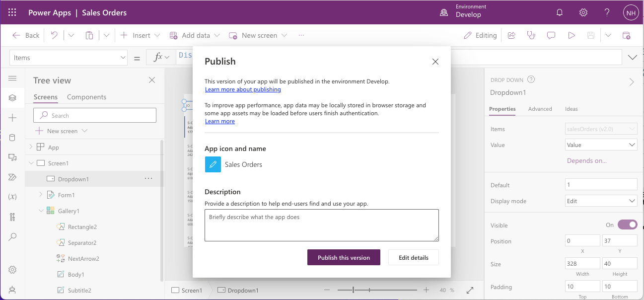This screenshot has width=644, height=300.
Task: Select Rectangle2 in tree view
Action: [x=82, y=226]
